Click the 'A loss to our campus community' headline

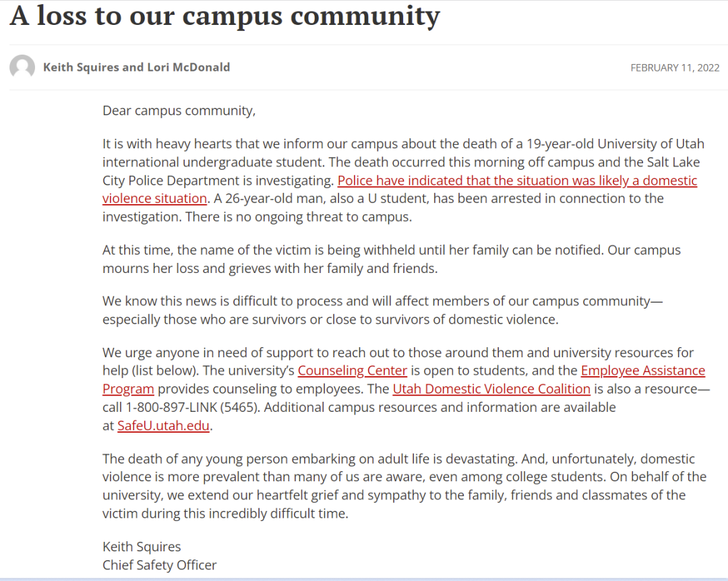pyautogui.click(x=224, y=16)
